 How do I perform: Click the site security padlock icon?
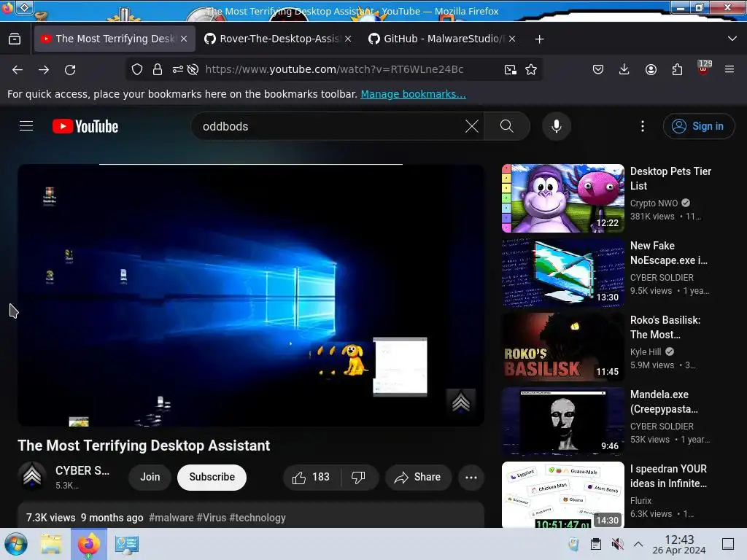click(158, 69)
